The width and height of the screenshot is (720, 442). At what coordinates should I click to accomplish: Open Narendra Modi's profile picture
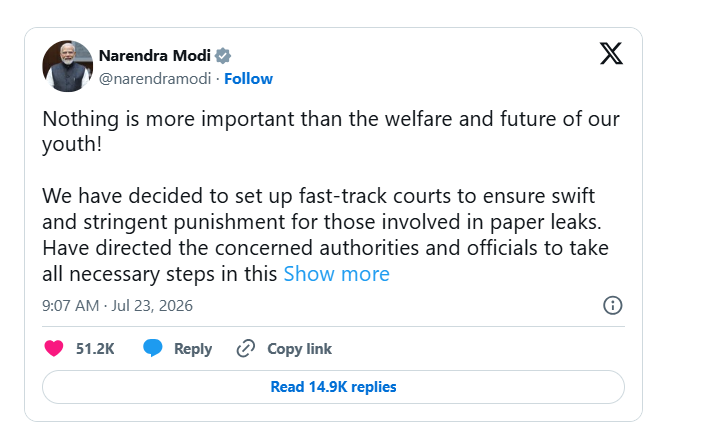pyautogui.click(x=68, y=66)
